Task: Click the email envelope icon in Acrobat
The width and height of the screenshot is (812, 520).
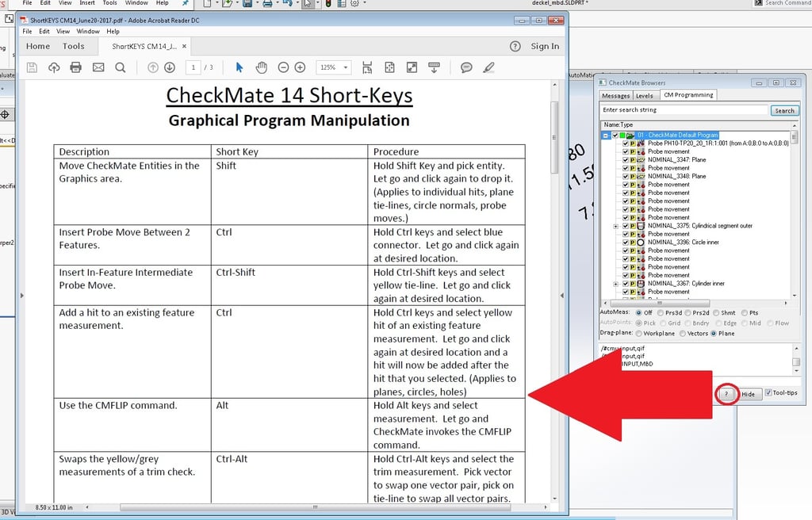Action: [98, 67]
